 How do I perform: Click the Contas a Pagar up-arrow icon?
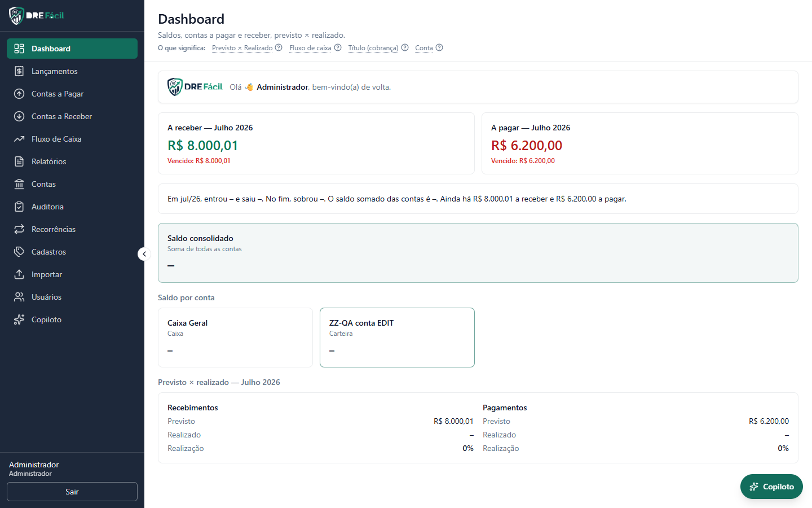(x=19, y=94)
